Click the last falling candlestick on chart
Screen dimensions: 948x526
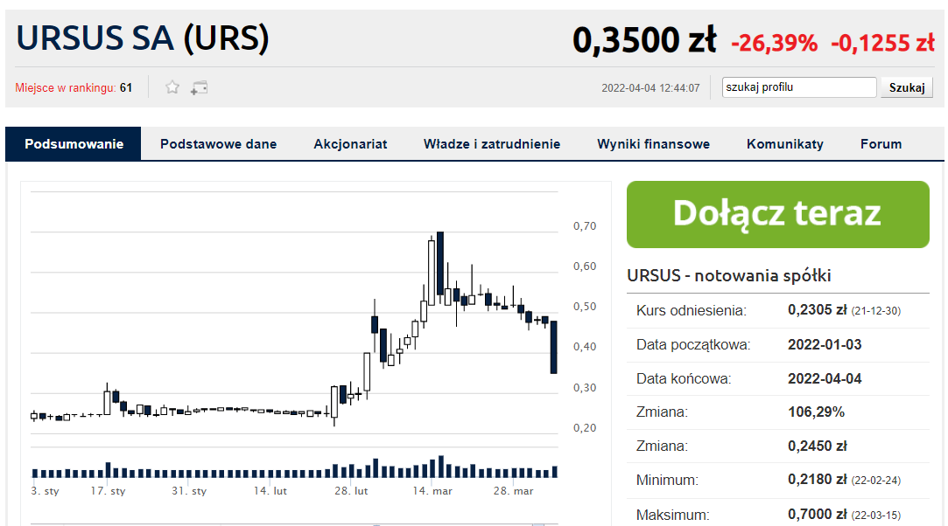[x=553, y=347]
